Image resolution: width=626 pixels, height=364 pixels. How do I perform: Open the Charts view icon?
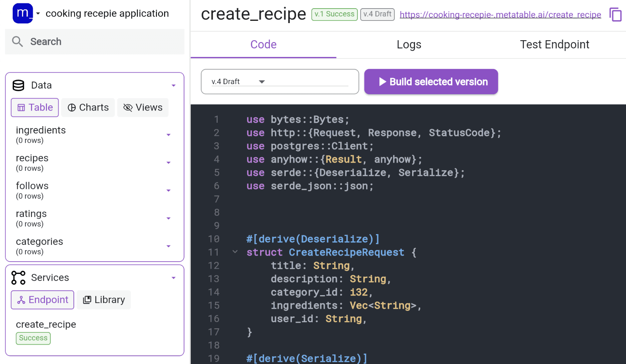72,107
